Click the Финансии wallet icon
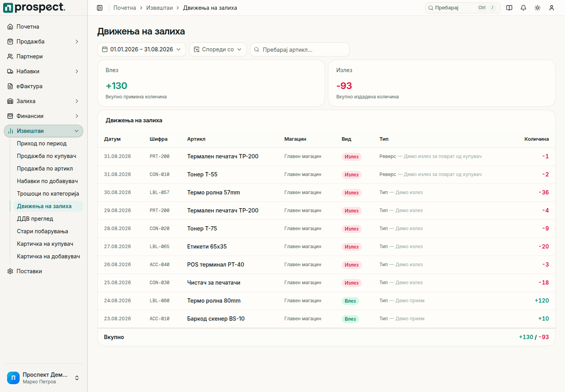The width and height of the screenshot is (565, 392). (10, 116)
